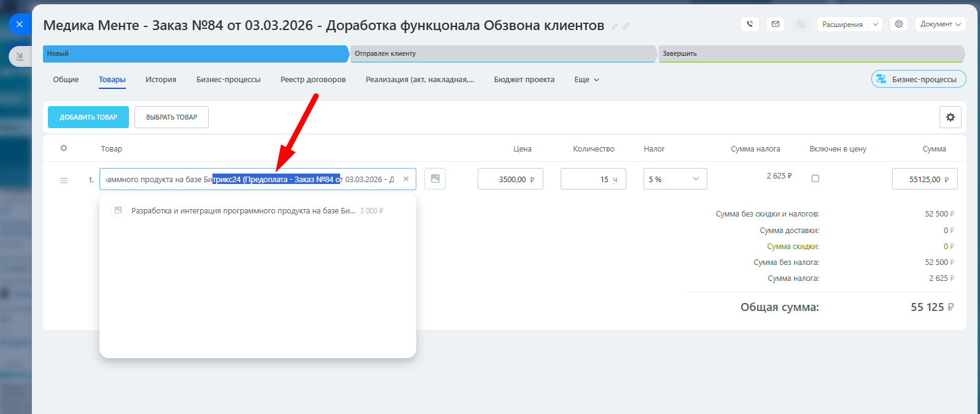Click the drag handle of row 1
980x414 pixels.
(64, 180)
